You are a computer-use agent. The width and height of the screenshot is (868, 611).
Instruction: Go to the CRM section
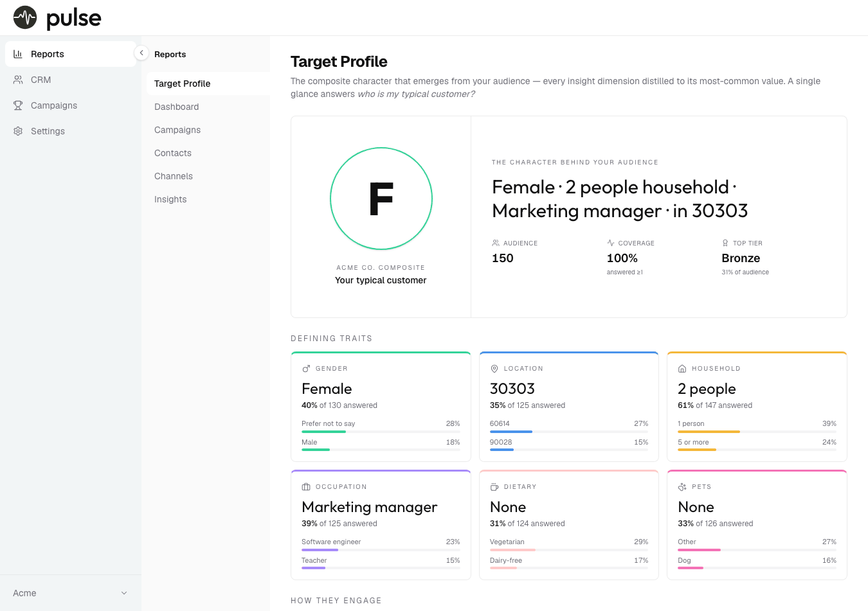tap(71, 80)
